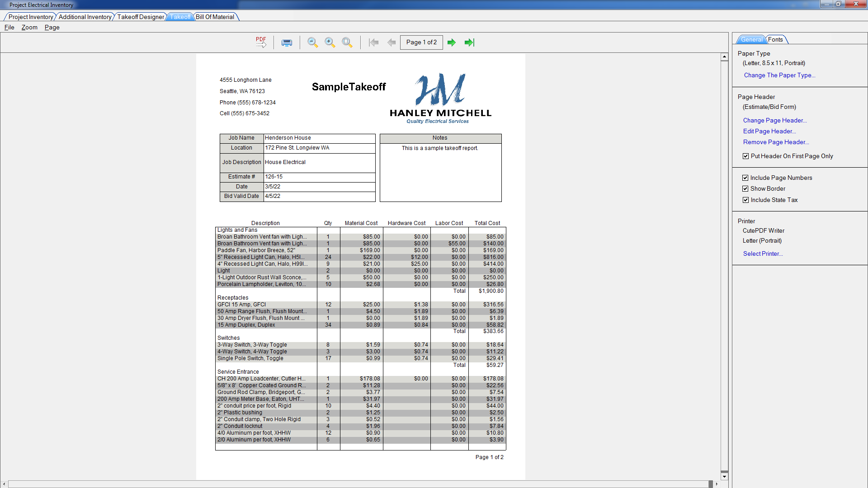Disable the Show Border checkbox

(745, 189)
